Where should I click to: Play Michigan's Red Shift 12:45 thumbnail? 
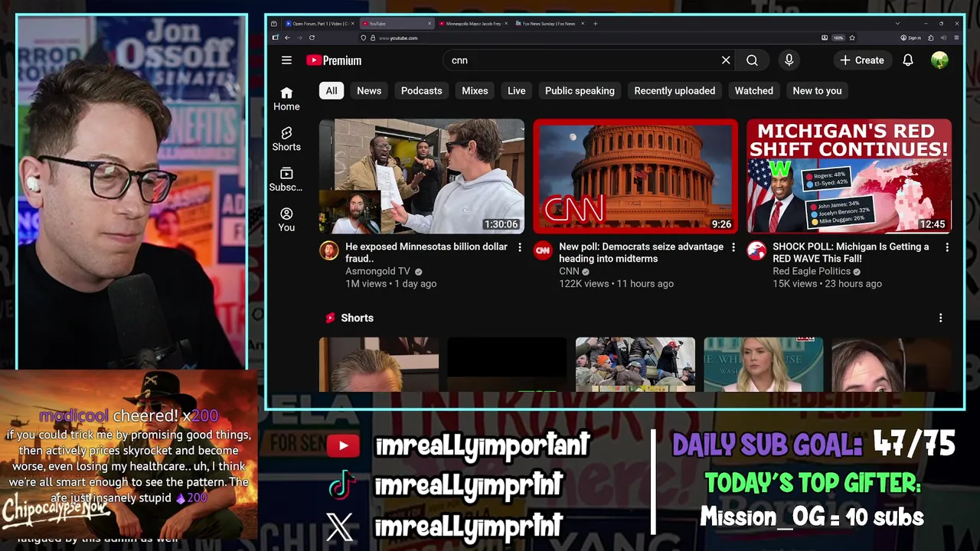(x=849, y=176)
